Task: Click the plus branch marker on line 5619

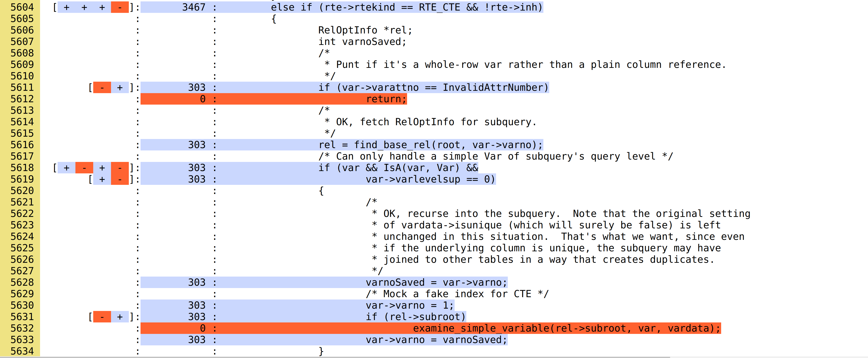Action: click(102, 179)
